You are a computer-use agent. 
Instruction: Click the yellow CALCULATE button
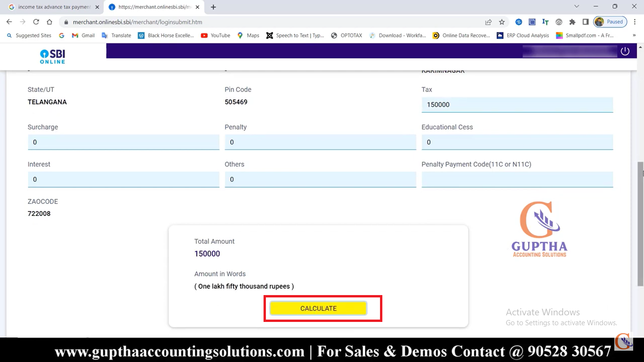point(318,308)
